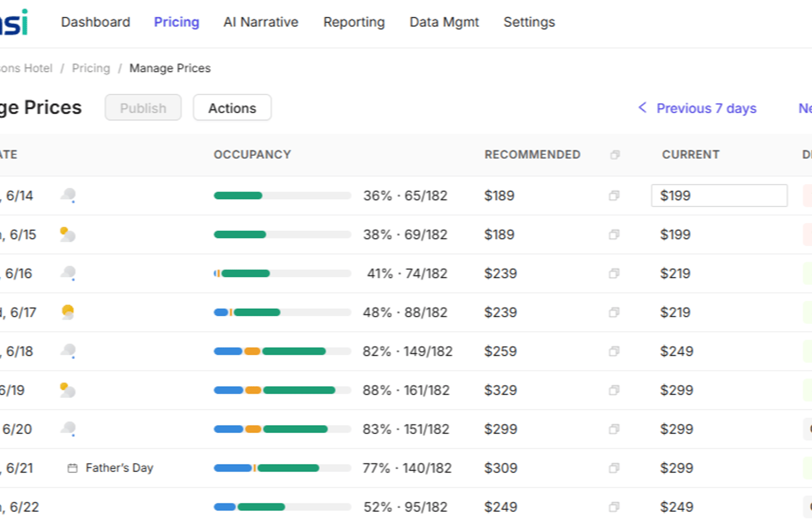Copy recommended price for 6/21 row

(x=614, y=468)
